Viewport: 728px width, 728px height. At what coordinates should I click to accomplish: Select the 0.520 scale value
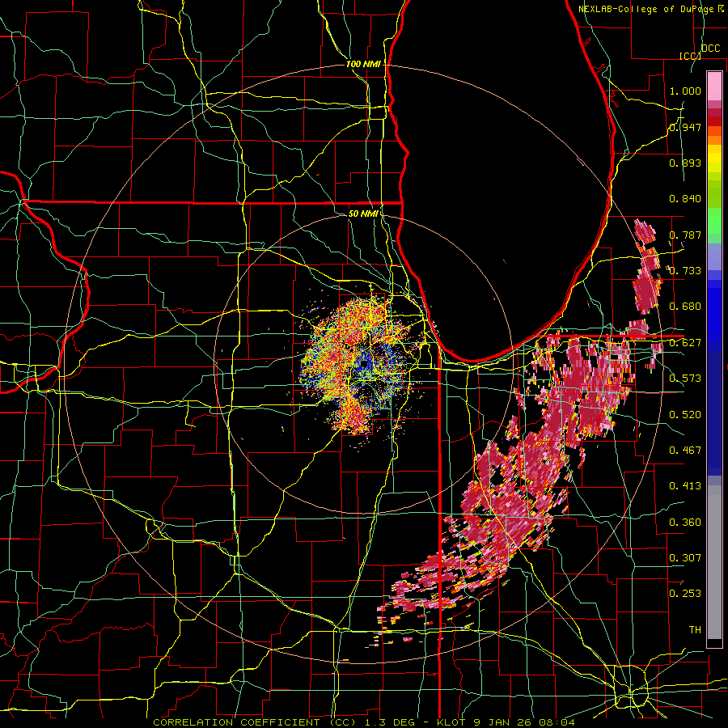click(x=685, y=415)
